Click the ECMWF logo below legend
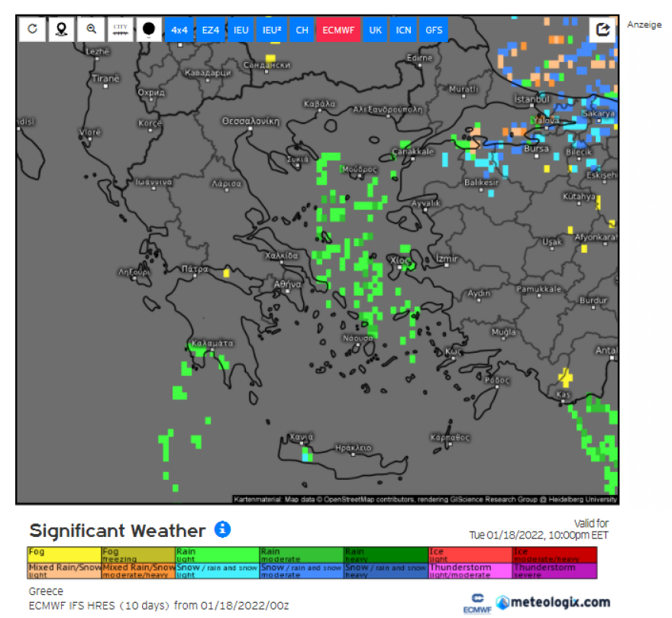This screenshot has width=672, height=618. [474, 603]
